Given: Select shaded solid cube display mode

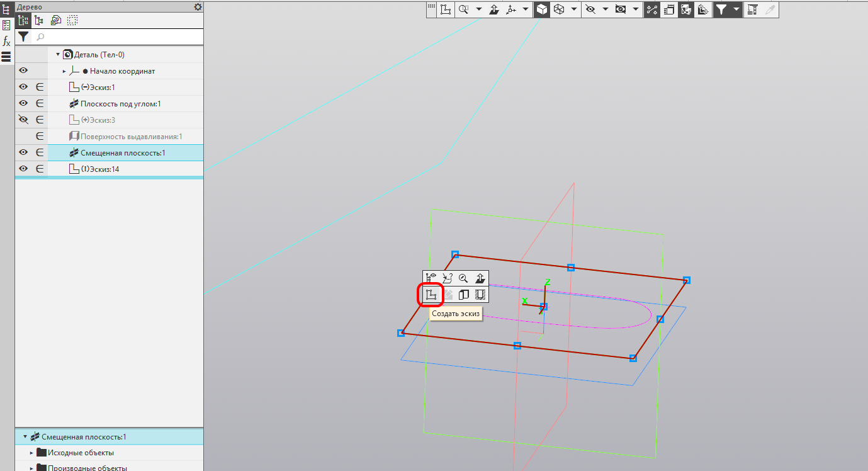Looking at the screenshot, I should coord(541,9).
